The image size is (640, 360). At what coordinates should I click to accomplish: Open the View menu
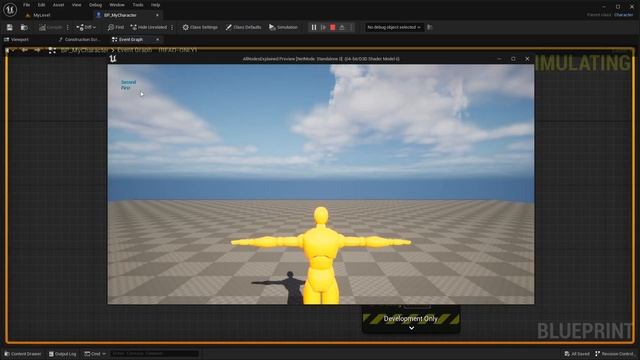76,5
